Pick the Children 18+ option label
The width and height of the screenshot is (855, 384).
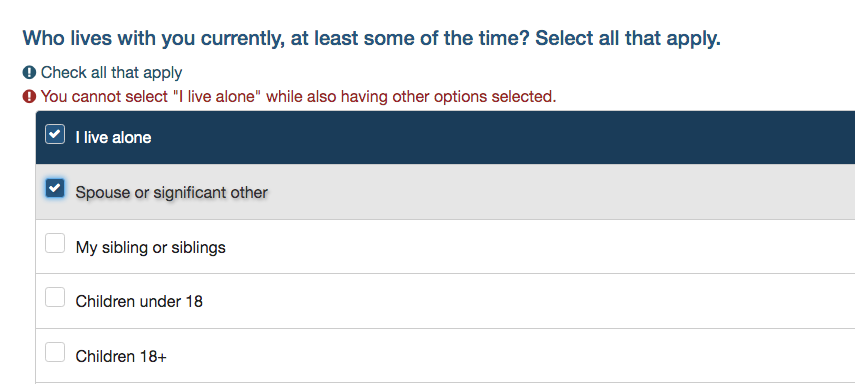[121, 357]
